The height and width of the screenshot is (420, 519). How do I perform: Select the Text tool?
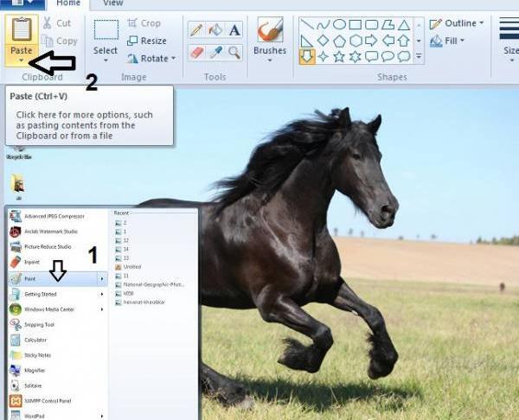(234, 29)
